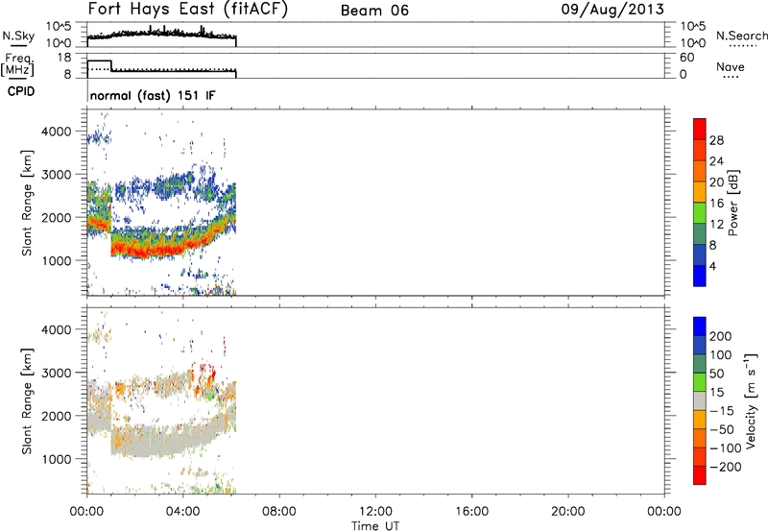768x532 pixels.
Task: Click the bright blue bottom segment of Power colorbar
Action: (700, 276)
